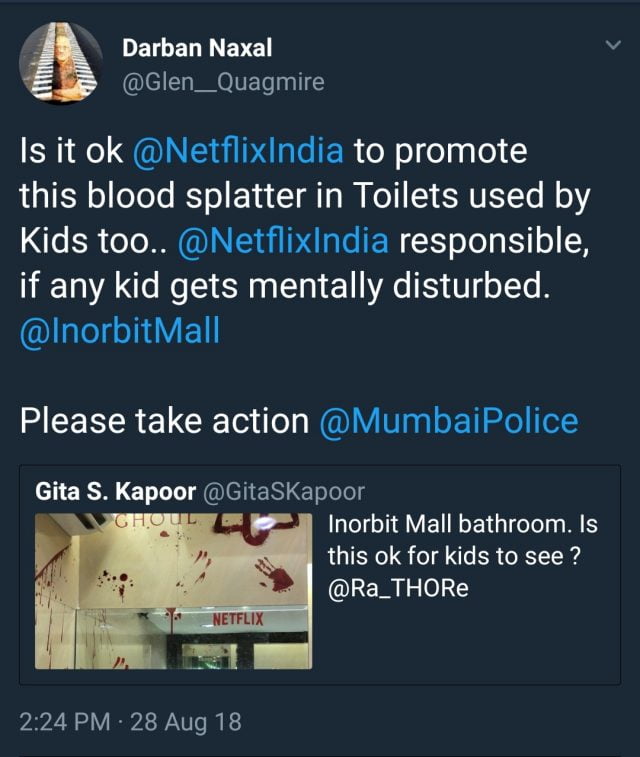Open the Darban Naxal display name
This screenshot has height=757, width=640.
[195, 47]
